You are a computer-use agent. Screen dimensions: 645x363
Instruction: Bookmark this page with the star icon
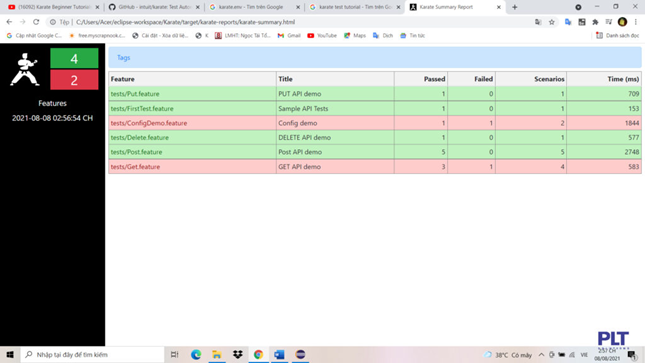tap(552, 22)
